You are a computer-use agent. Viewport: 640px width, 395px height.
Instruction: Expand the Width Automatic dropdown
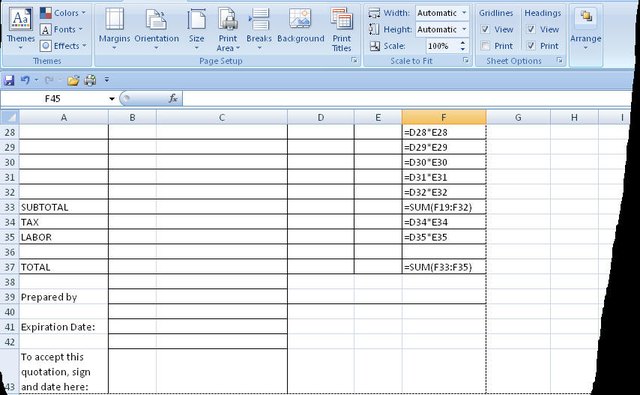(464, 13)
